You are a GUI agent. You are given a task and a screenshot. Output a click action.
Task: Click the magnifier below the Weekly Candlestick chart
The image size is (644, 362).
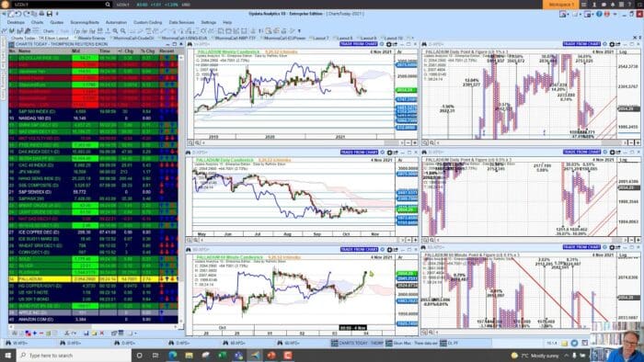pos(190,142)
